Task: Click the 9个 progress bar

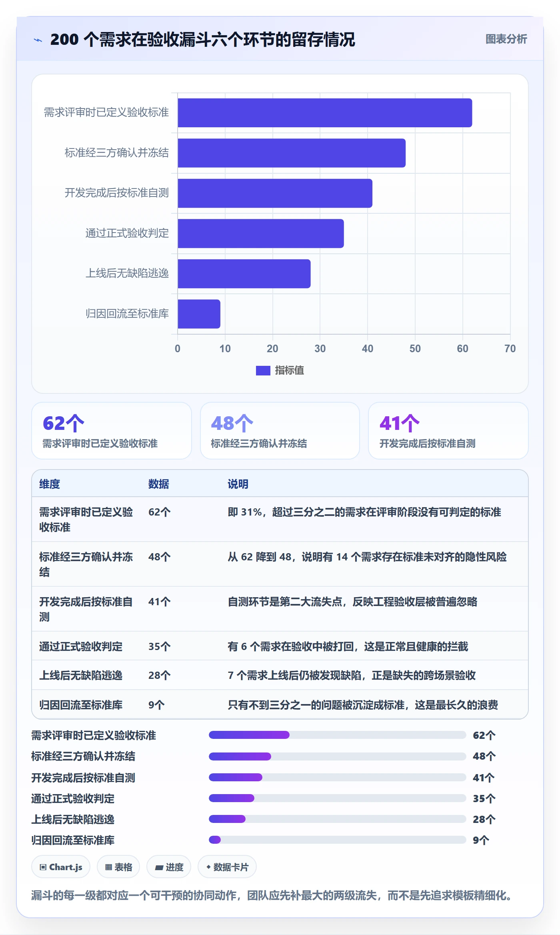Action: click(338, 840)
